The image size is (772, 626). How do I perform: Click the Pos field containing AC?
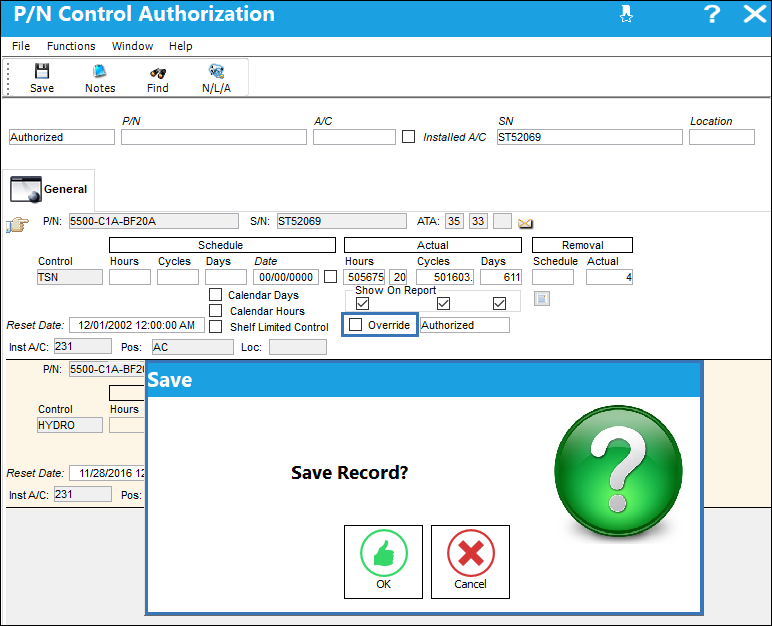click(193, 347)
